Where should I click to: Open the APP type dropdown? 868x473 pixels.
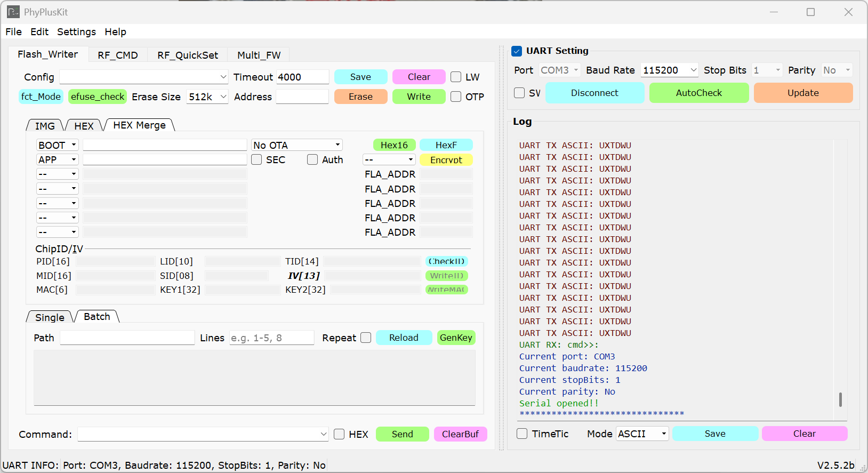click(x=58, y=159)
